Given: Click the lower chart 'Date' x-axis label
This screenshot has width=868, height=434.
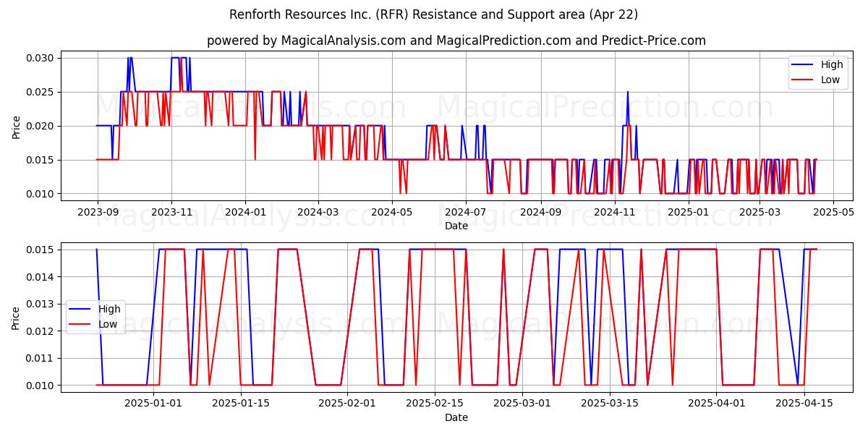Looking at the screenshot, I should click(456, 417).
